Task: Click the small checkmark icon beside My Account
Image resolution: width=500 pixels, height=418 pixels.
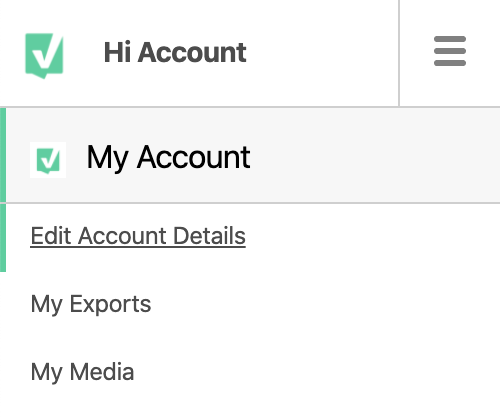Action: 48,160
